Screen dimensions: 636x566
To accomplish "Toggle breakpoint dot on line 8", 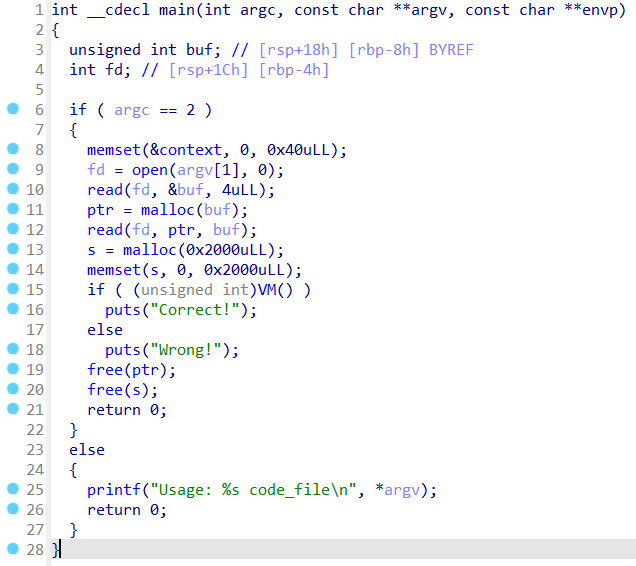I will (13, 148).
